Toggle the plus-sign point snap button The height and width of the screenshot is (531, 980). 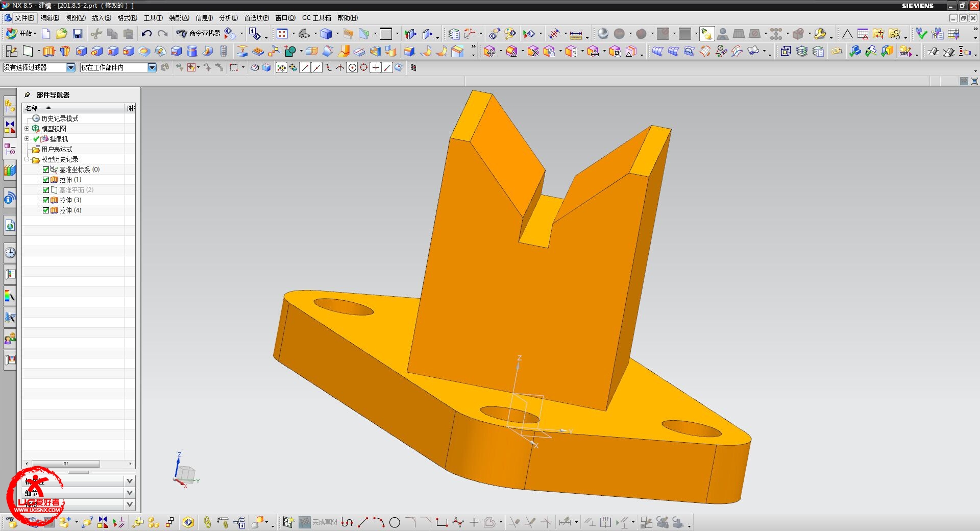click(375, 67)
